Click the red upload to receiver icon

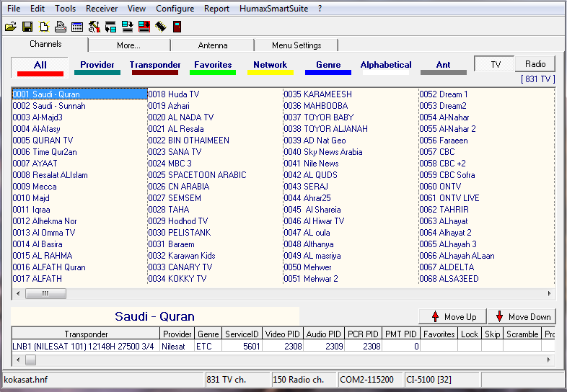click(144, 27)
